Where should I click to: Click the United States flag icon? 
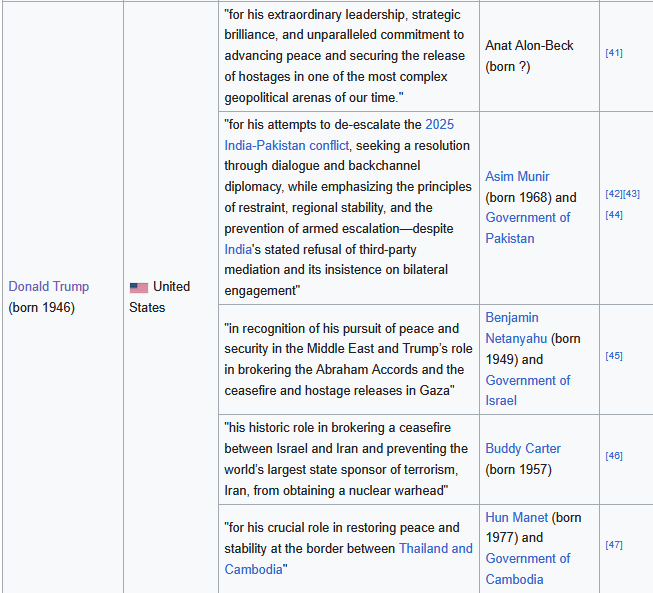click(138, 288)
